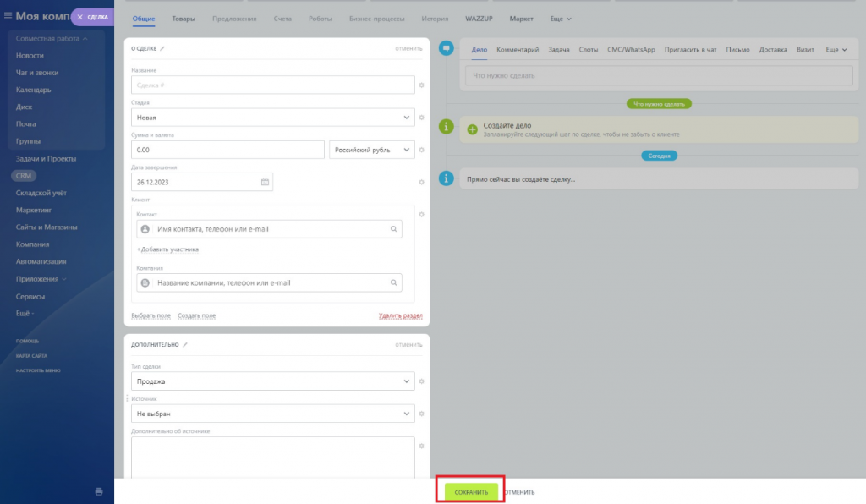866x504 pixels.
Task: Click the green plus icon in Создайте дело
Action: (x=472, y=129)
